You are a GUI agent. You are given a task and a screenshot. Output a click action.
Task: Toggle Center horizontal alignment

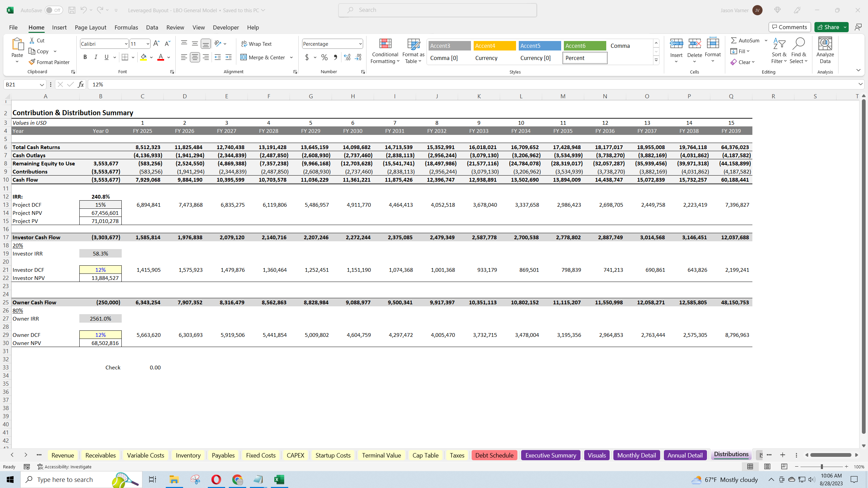coord(195,57)
